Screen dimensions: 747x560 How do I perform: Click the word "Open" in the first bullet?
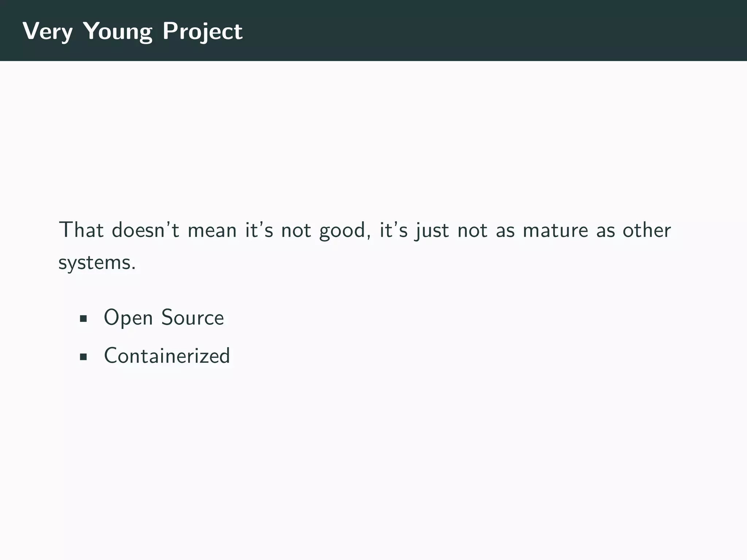pos(128,318)
